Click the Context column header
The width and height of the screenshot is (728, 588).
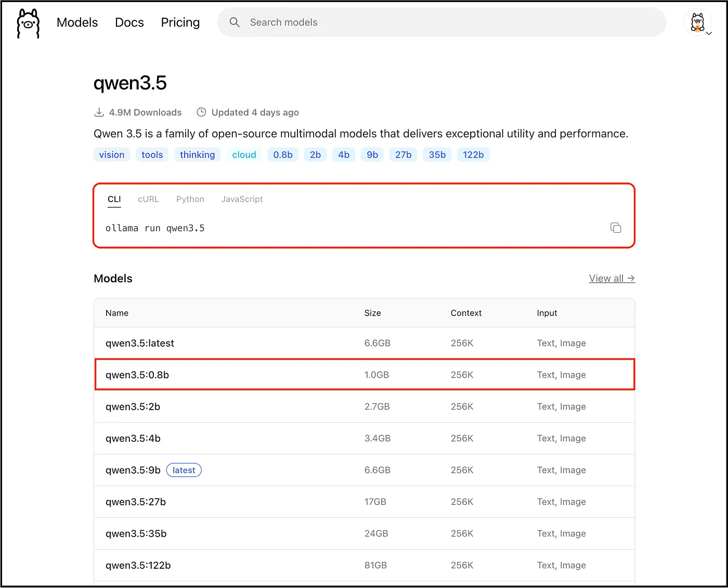click(466, 313)
